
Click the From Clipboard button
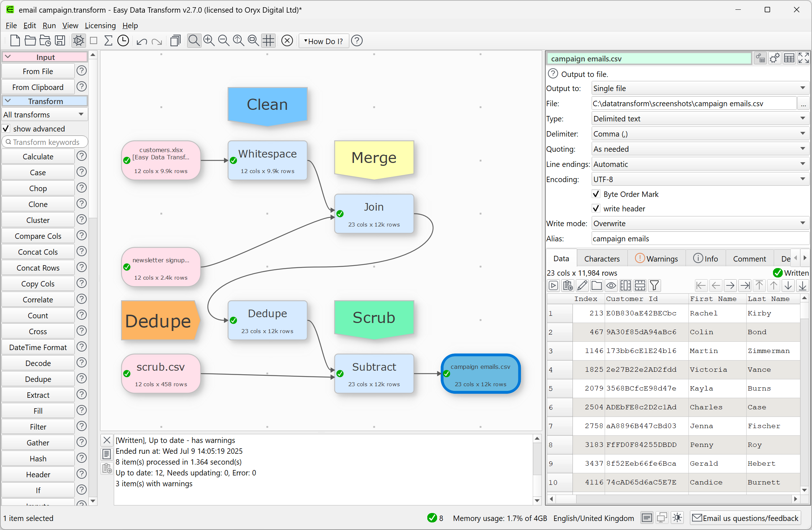point(38,87)
